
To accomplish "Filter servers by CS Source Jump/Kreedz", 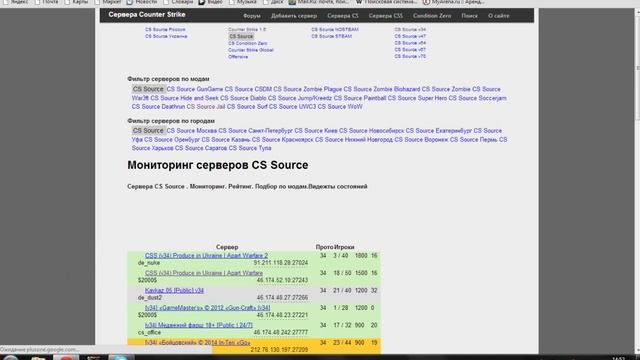I will click(x=300, y=98).
